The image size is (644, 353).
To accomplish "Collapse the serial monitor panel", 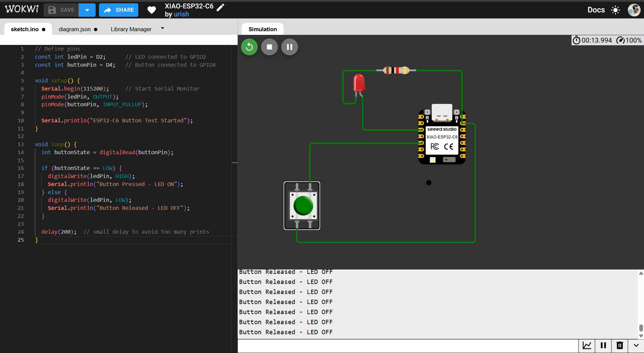I will point(636,345).
